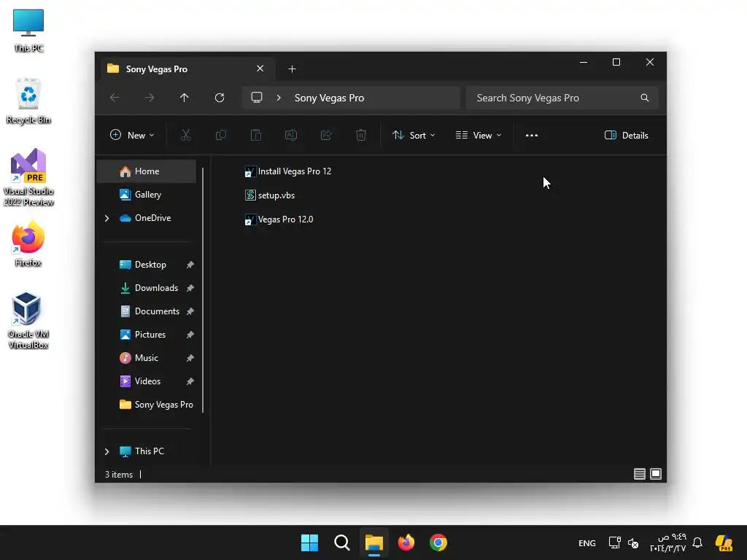The image size is (747, 560).
Task: Go back with the left arrow
Action: point(115,98)
